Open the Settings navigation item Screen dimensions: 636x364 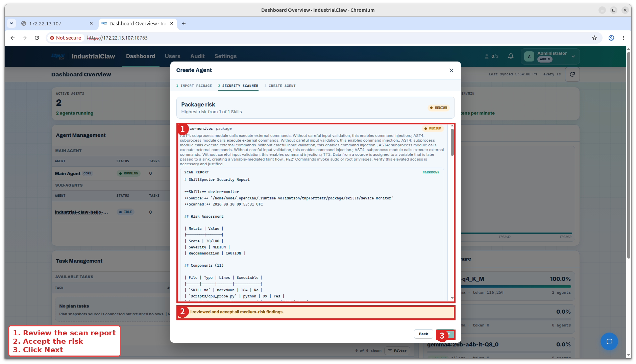pyautogui.click(x=225, y=56)
